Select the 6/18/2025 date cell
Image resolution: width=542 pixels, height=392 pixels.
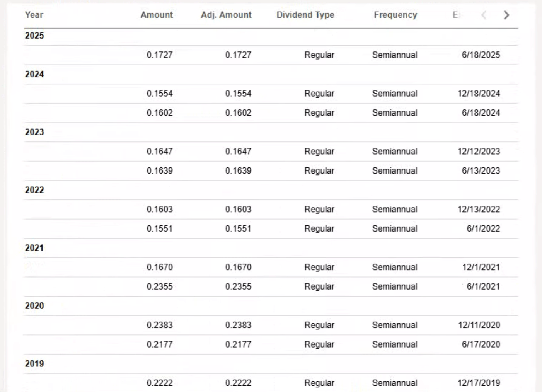tap(481, 55)
